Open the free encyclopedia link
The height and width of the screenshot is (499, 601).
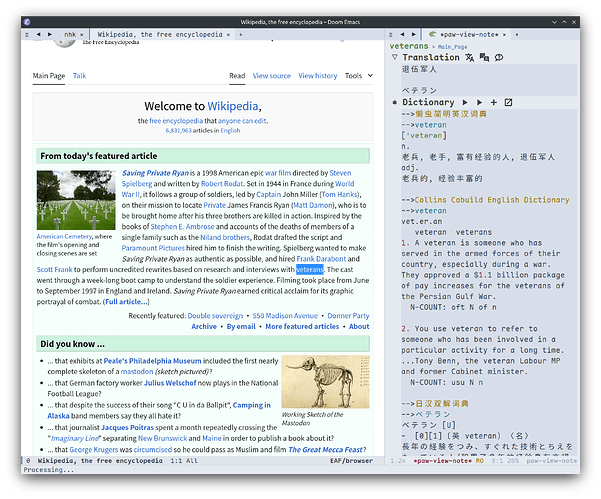coord(176,121)
